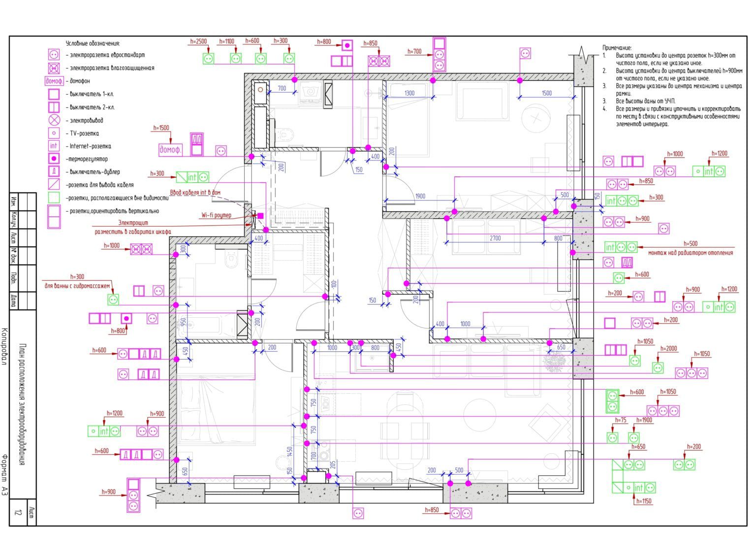Click the Подп. cell in the revision stamp
This screenshot has width=756, height=535.
point(14,278)
